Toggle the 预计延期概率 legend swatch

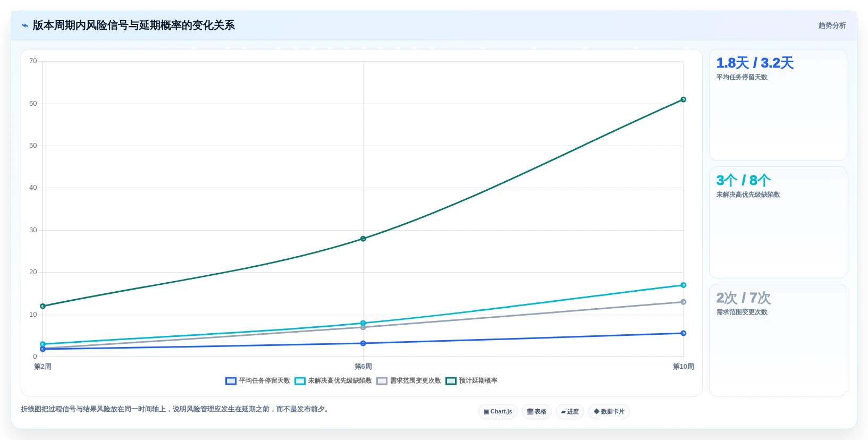click(x=451, y=381)
